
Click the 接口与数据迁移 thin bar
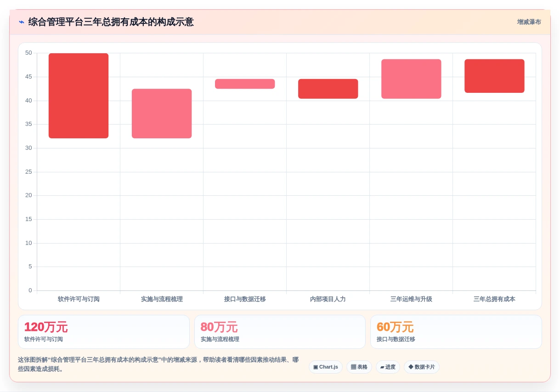pyautogui.click(x=245, y=84)
